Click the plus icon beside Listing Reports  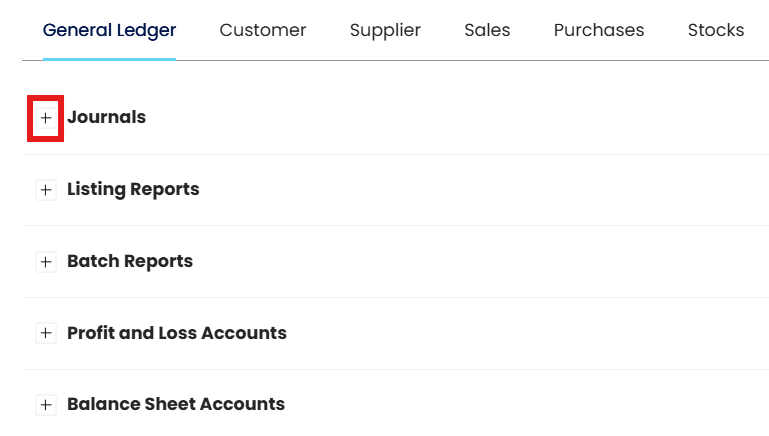click(46, 190)
